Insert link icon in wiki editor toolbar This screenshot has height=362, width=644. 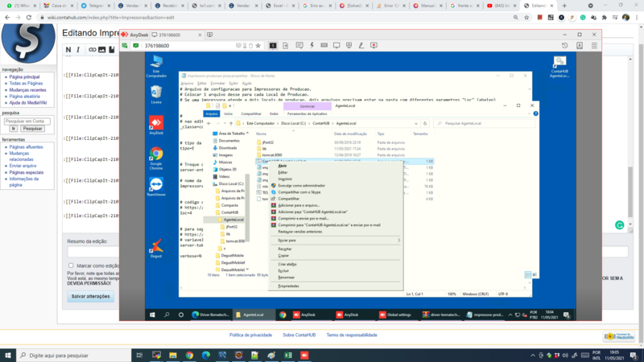[93, 50]
